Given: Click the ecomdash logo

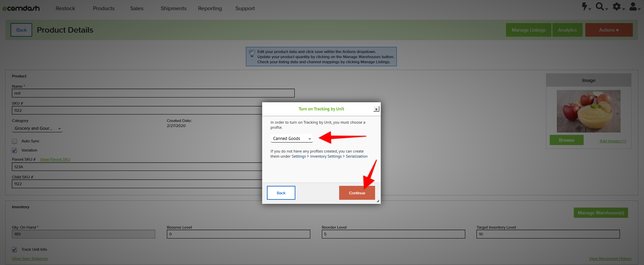Looking at the screenshot, I should point(21,8).
